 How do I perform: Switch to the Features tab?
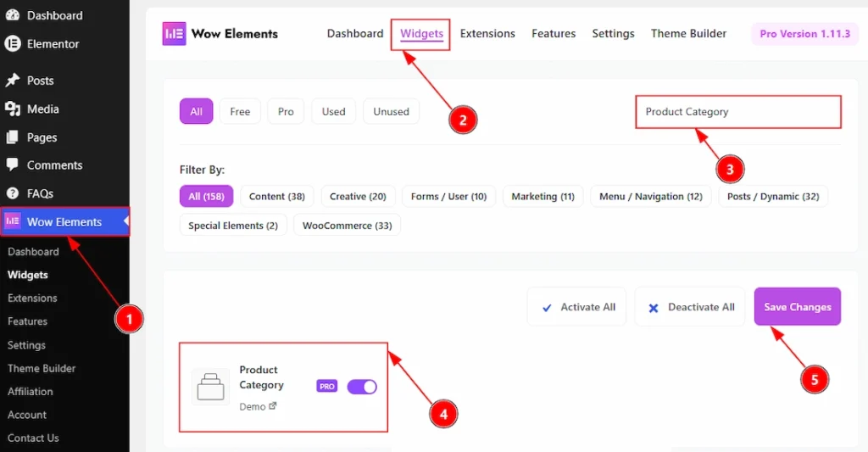point(554,34)
